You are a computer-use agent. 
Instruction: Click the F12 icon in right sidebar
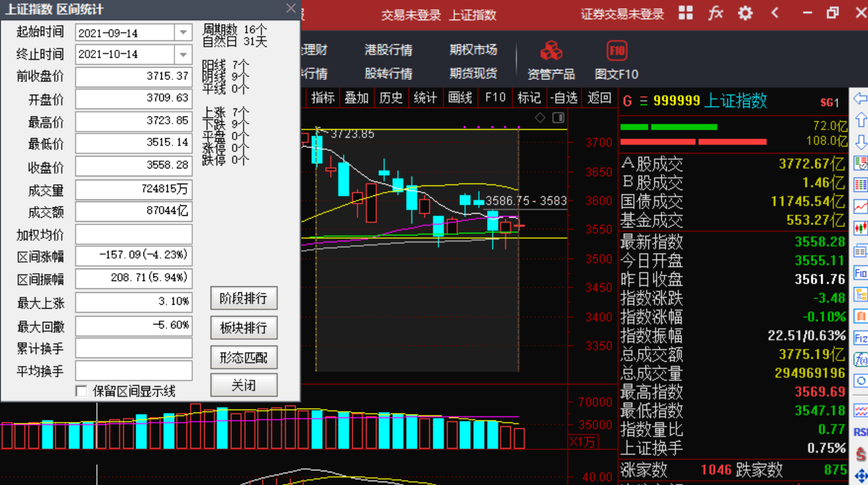coord(860,338)
